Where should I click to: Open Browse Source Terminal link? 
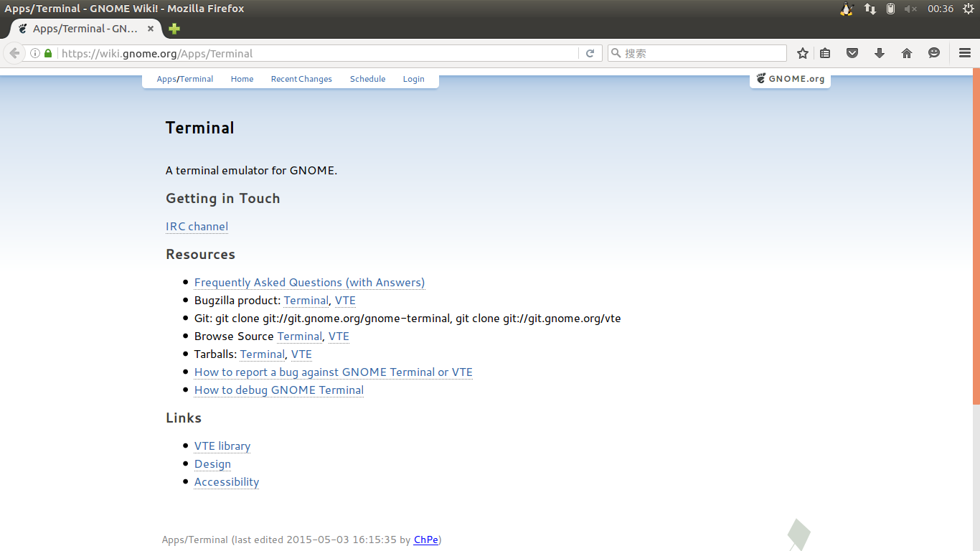tap(299, 336)
